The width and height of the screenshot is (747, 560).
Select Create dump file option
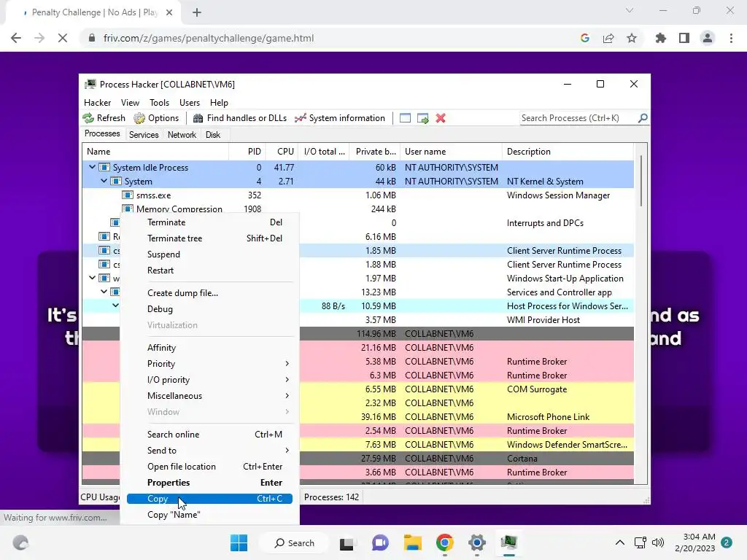coord(209,293)
